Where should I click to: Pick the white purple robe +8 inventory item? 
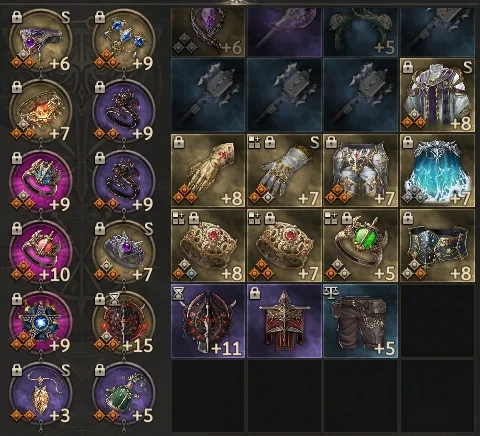(437, 95)
